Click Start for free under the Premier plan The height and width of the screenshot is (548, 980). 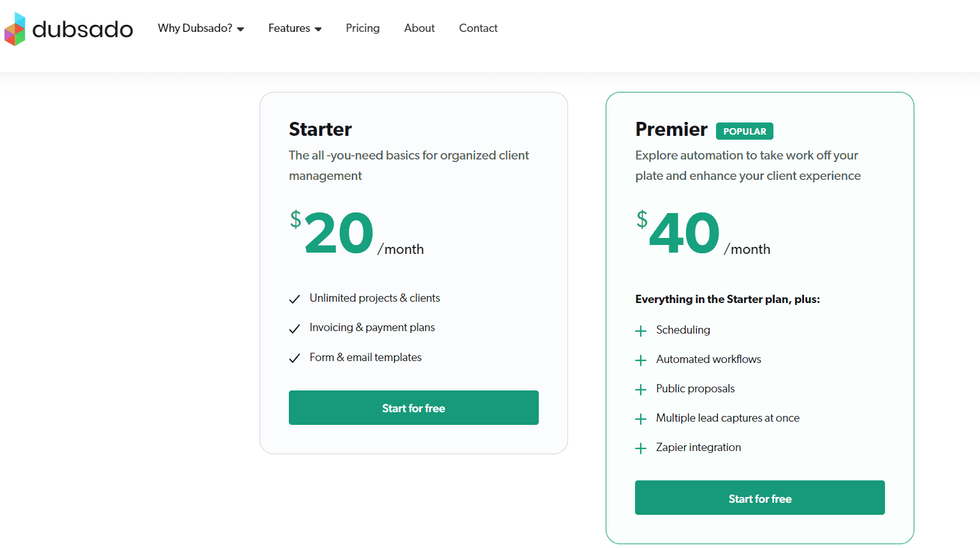759,498
